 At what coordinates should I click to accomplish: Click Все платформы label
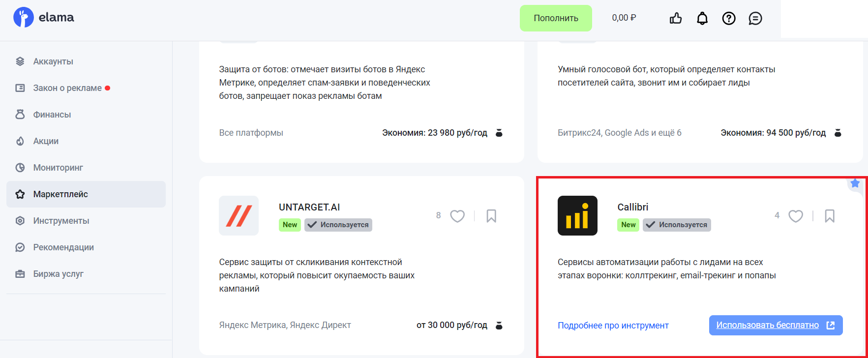(251, 133)
